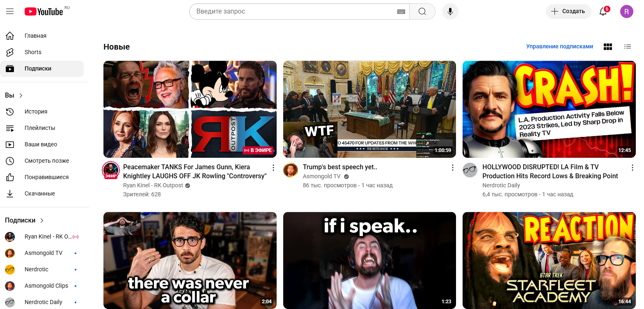
Task: Open CRASH! L.A. Production video thumbnail
Action: pyautogui.click(x=549, y=109)
